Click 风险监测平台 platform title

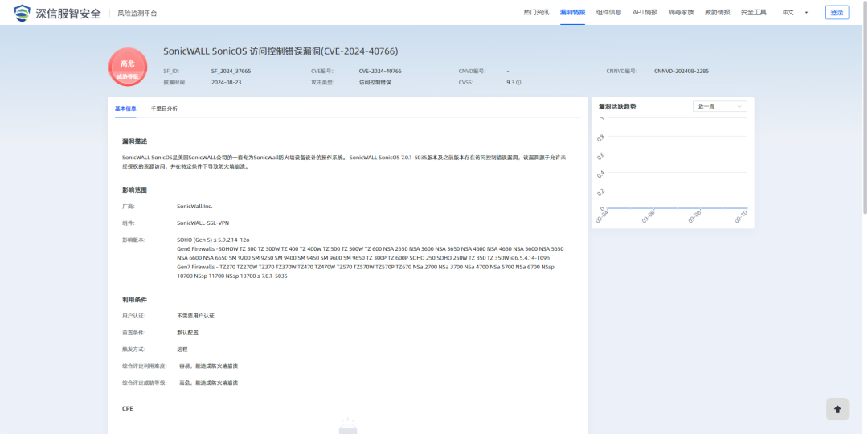pos(137,14)
